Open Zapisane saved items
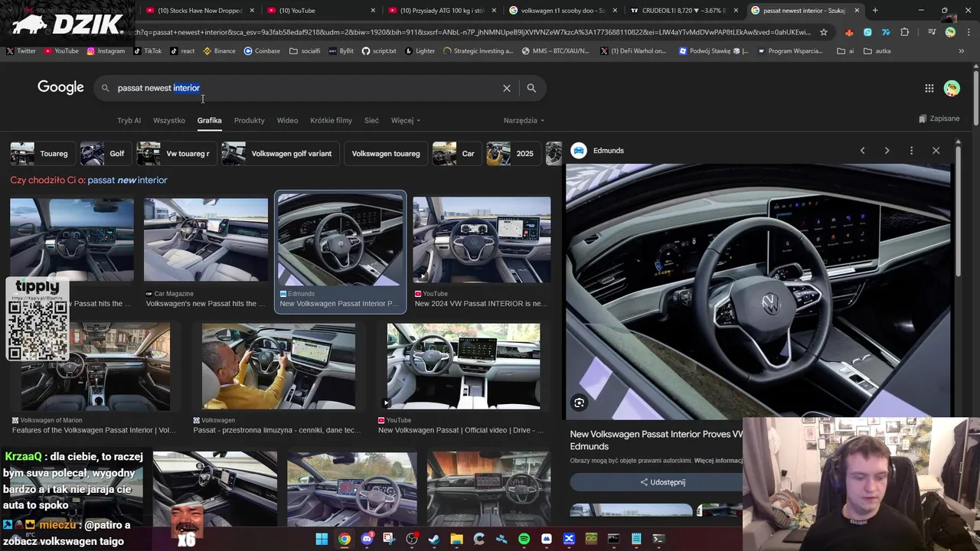The height and width of the screenshot is (551, 980). (939, 119)
